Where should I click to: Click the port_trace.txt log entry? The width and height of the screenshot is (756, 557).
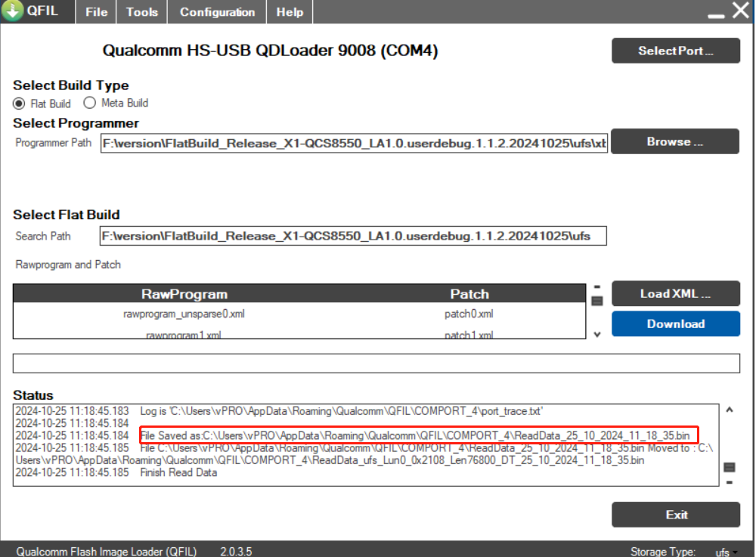[x=341, y=411]
